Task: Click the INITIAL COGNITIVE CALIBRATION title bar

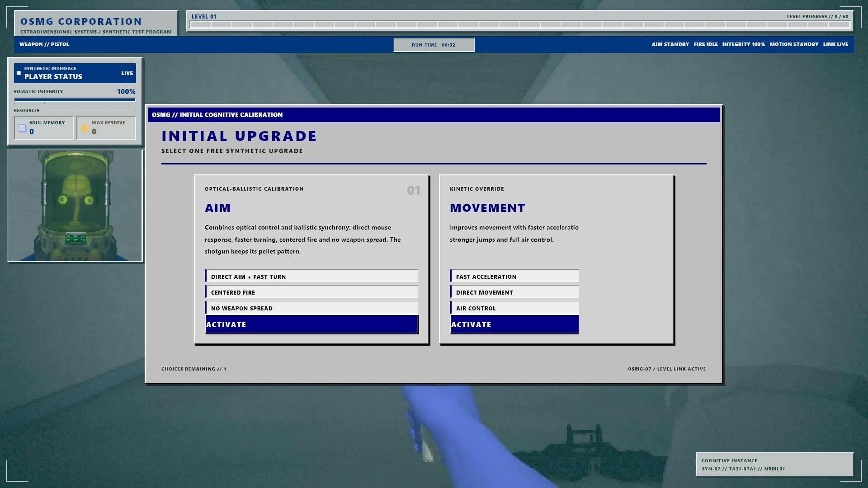Action: click(434, 115)
